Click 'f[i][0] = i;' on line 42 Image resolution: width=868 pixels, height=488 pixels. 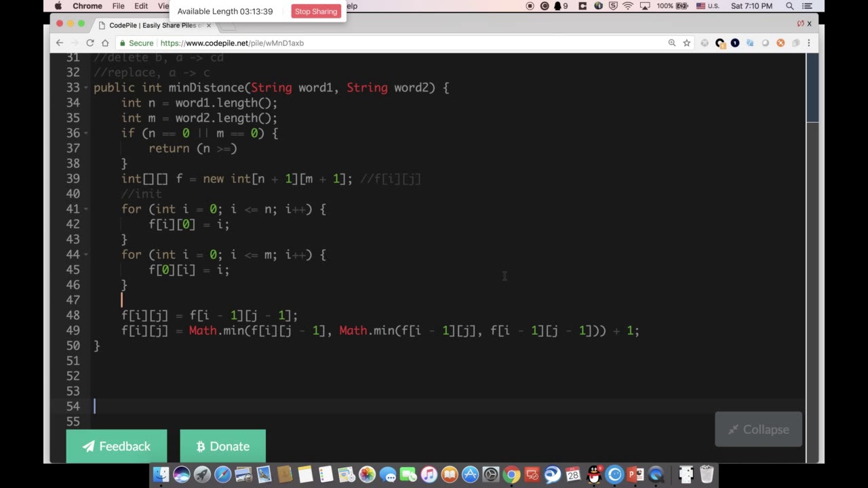189,224
